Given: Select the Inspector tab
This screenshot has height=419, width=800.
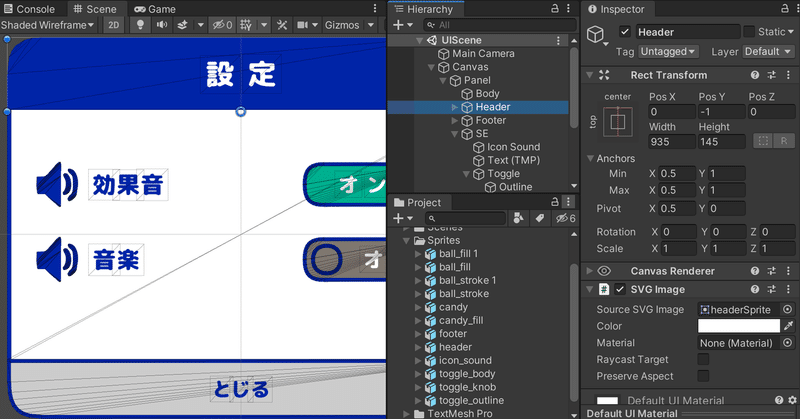Looking at the screenshot, I should (x=616, y=9).
